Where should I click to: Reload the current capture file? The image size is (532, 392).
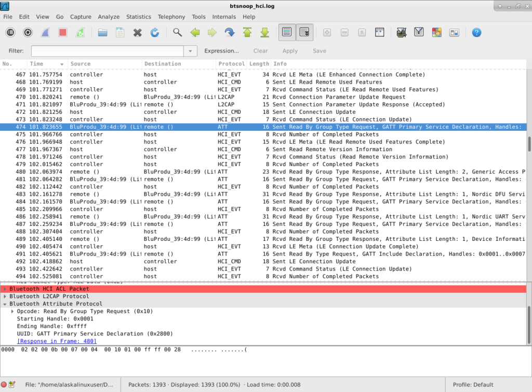coord(155,33)
